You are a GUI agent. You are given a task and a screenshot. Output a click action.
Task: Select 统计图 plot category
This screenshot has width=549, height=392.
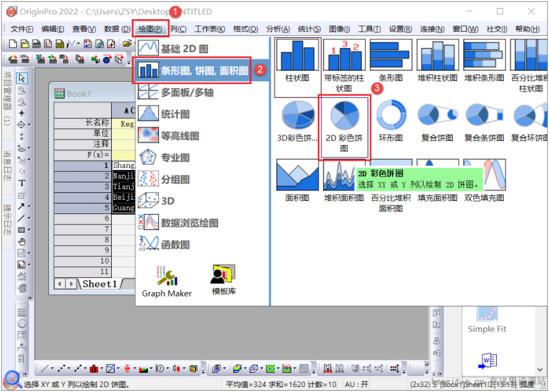(x=164, y=114)
